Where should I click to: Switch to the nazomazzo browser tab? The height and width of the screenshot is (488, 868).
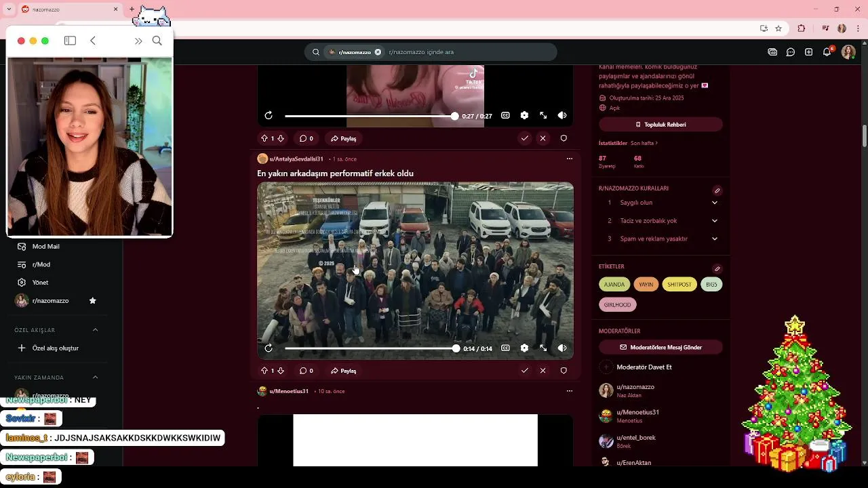(x=68, y=9)
